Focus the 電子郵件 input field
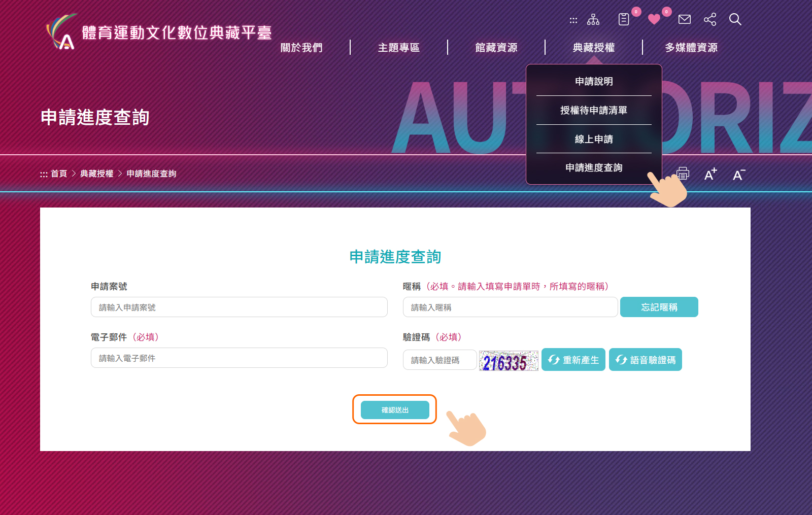The height and width of the screenshot is (515, 812). tap(239, 358)
